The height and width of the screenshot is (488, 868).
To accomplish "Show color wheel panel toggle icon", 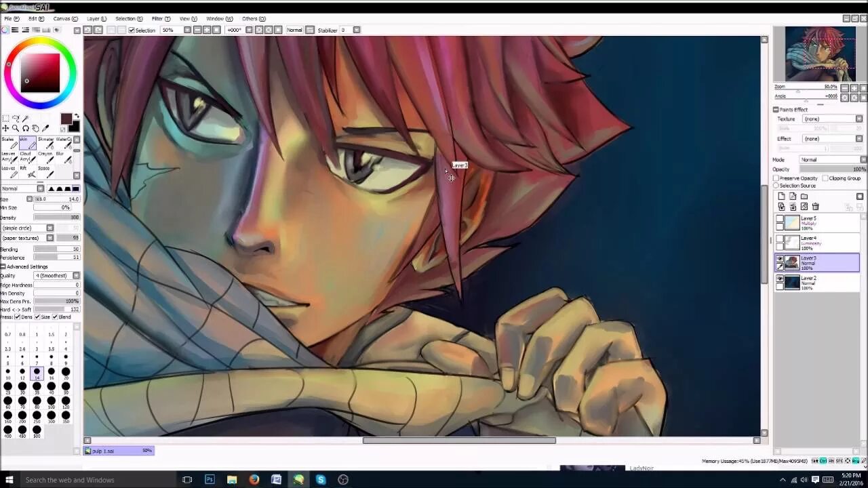I will 5,30.
